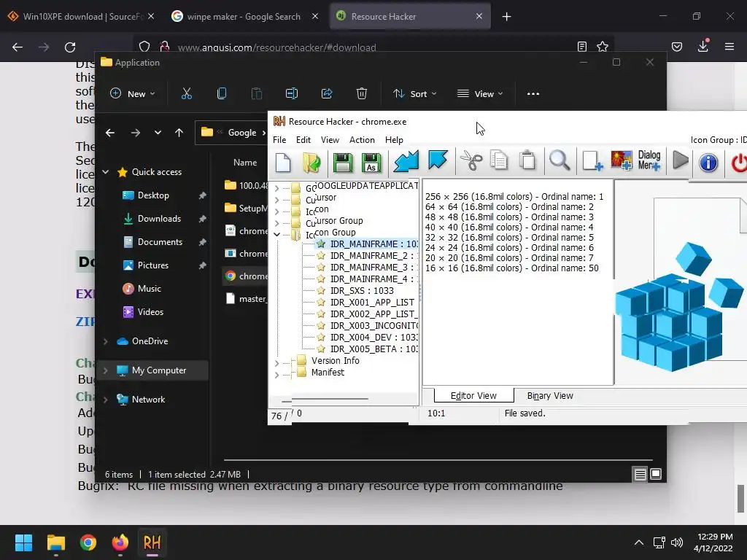Click Share icon in Explorer toolbar
Viewport: 747px width, 560px height.
coord(327,94)
